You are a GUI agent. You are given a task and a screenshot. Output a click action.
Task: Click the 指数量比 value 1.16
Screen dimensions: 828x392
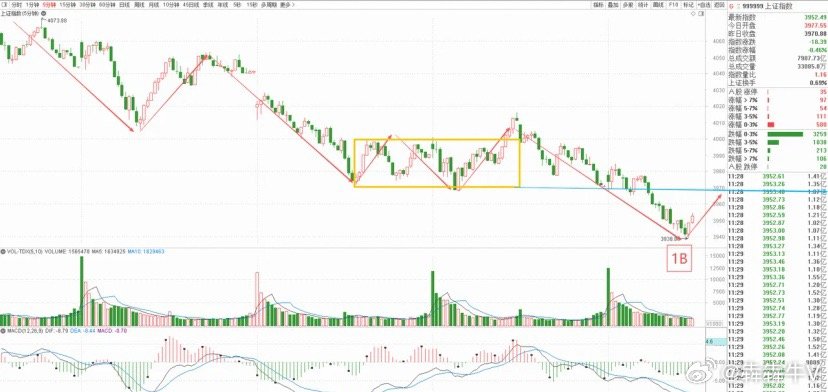pos(820,74)
